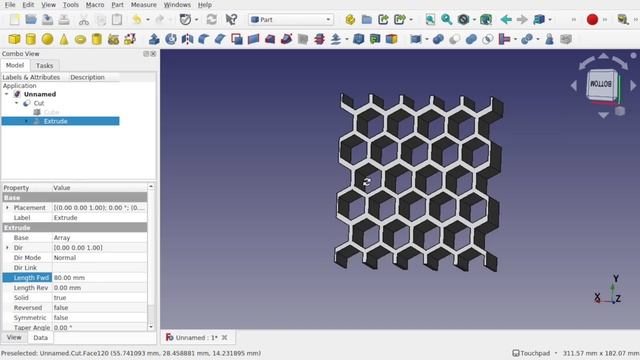Click the Symmetric property value false
The height and width of the screenshot is (360, 640).
(100, 318)
